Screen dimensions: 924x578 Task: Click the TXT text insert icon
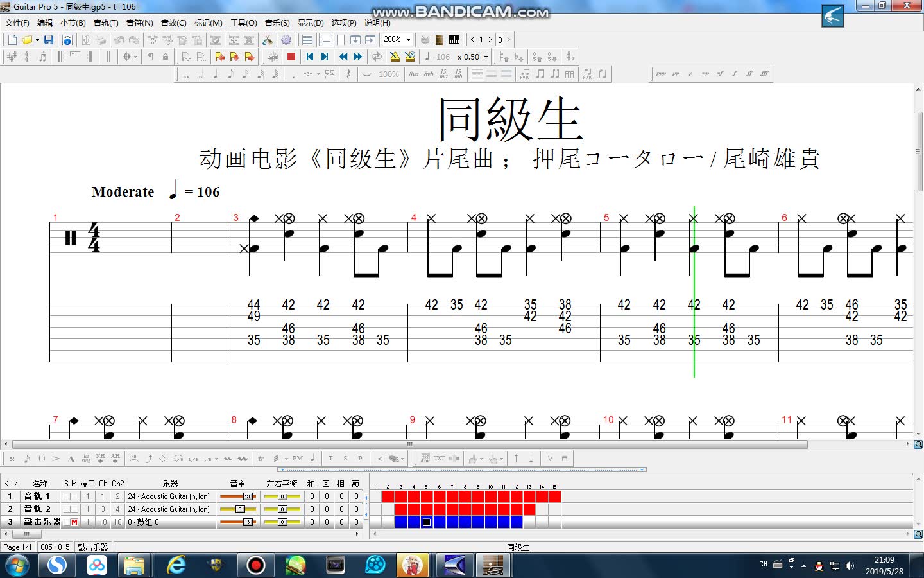pos(440,459)
